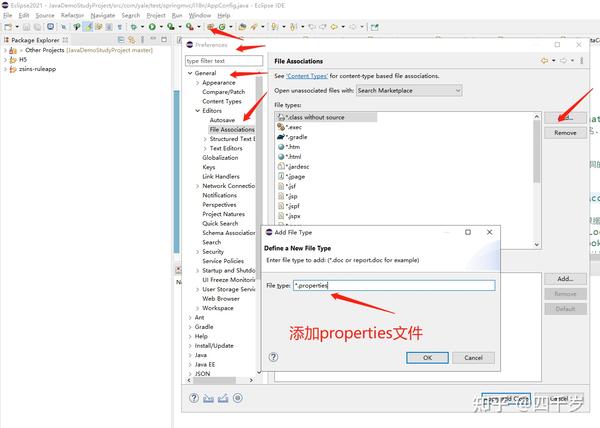Click the lower Add... button for associated editors
Image resolution: width=600 pixels, height=428 pixels.
[x=565, y=279]
